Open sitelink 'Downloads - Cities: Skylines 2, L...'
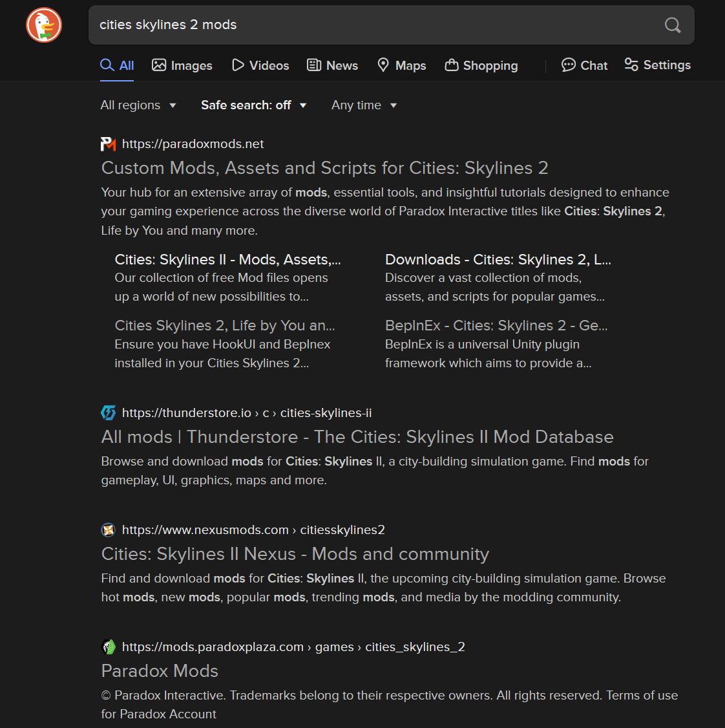 (498, 259)
